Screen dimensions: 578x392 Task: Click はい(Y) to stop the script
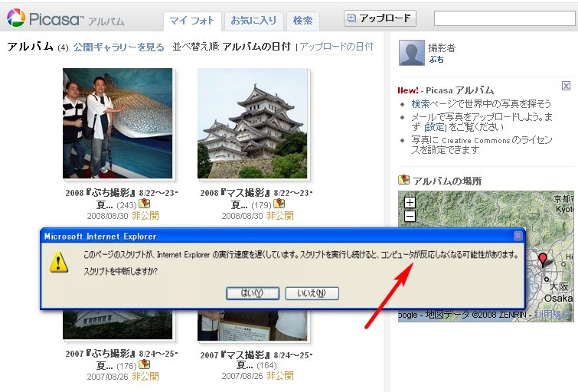click(253, 293)
